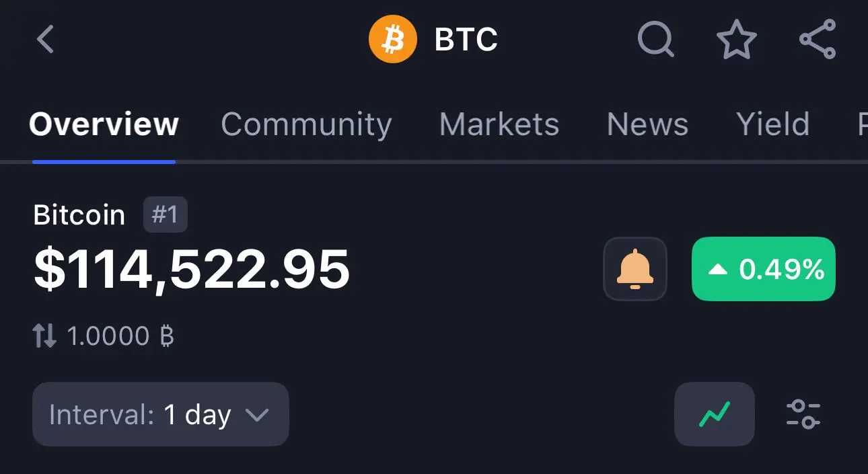
Task: Click the #1 rank badge
Action: tap(165, 215)
